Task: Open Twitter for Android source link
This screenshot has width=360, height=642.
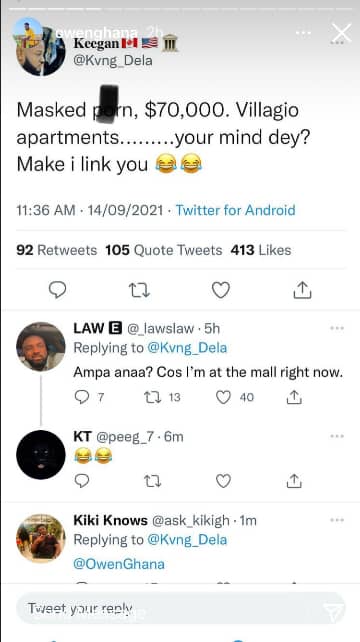Action: point(235,210)
